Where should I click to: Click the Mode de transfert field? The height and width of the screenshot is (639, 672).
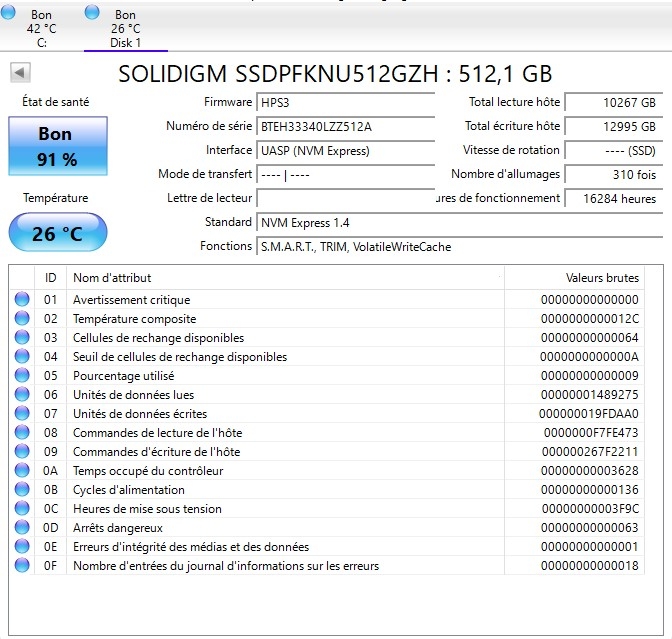click(x=345, y=174)
